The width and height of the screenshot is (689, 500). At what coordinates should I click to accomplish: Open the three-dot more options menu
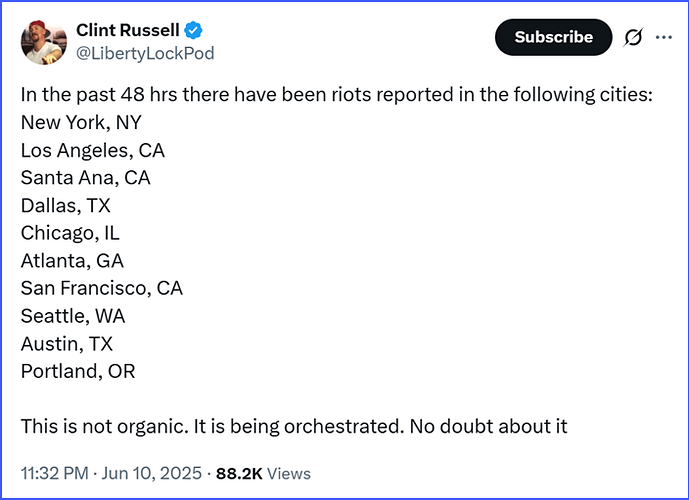[x=664, y=37]
